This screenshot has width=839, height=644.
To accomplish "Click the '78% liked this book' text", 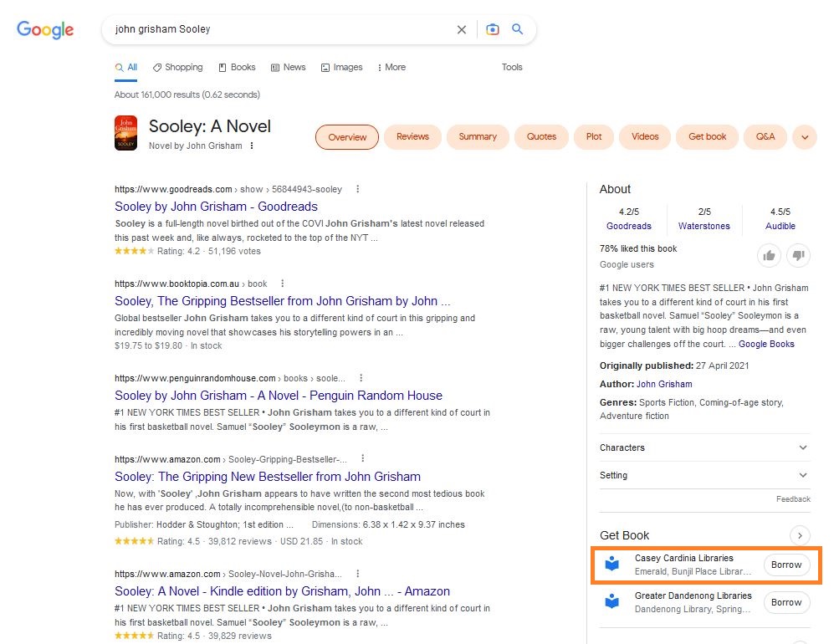I will point(637,248).
